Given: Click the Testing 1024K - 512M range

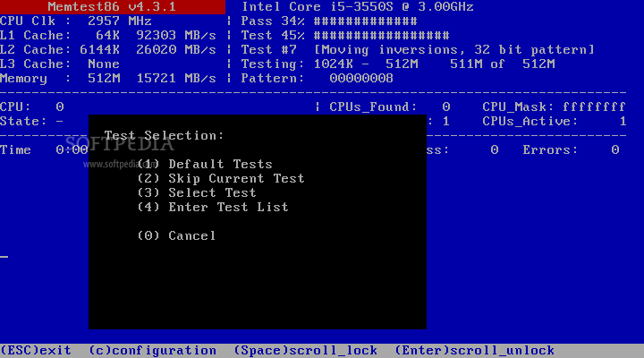Looking at the screenshot, I should tap(366, 64).
